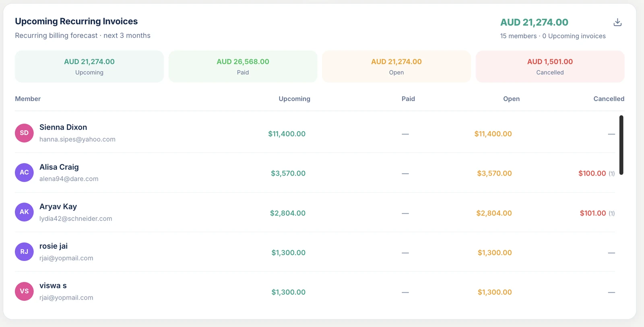
Task: Click Alisa Craig's open $3,570.00 amount
Action: tap(494, 173)
